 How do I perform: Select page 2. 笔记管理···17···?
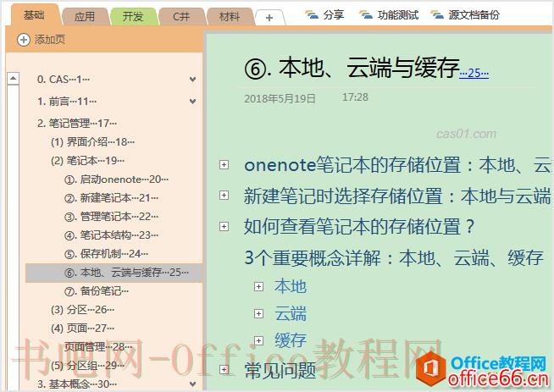(77, 124)
